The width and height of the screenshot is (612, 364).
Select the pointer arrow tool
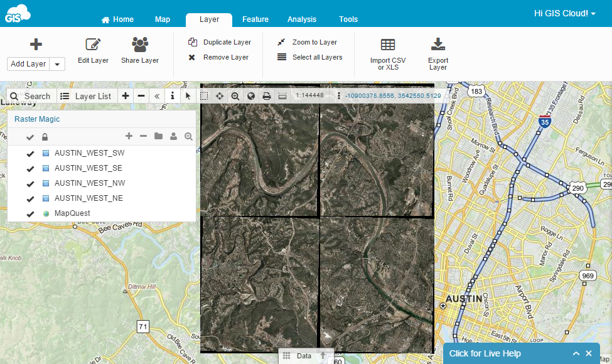click(188, 96)
